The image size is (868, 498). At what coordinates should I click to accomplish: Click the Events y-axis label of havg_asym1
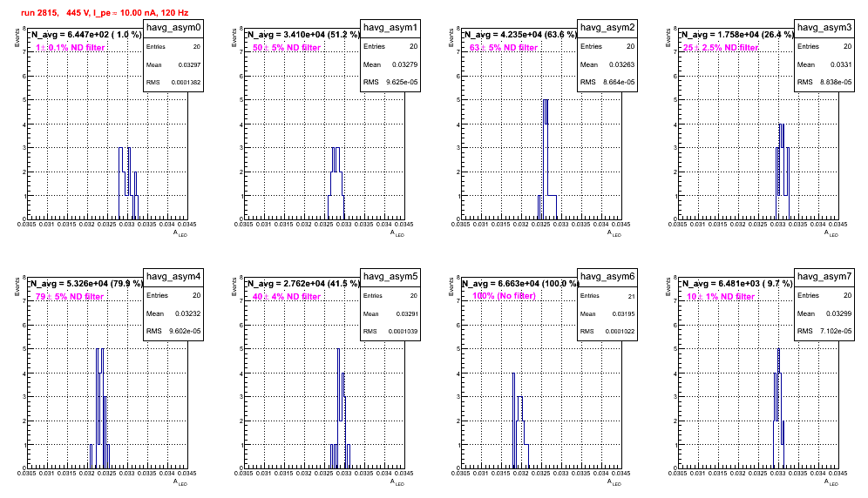pos(234,37)
